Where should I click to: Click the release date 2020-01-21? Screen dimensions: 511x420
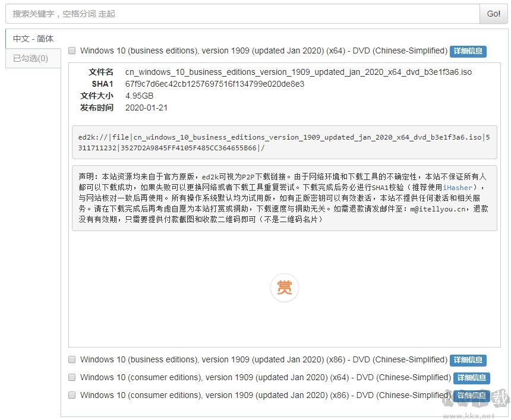[x=146, y=108]
